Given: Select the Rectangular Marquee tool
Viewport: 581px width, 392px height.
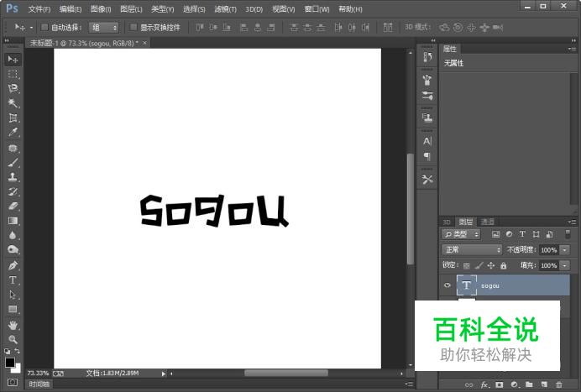Looking at the screenshot, I should (x=13, y=74).
